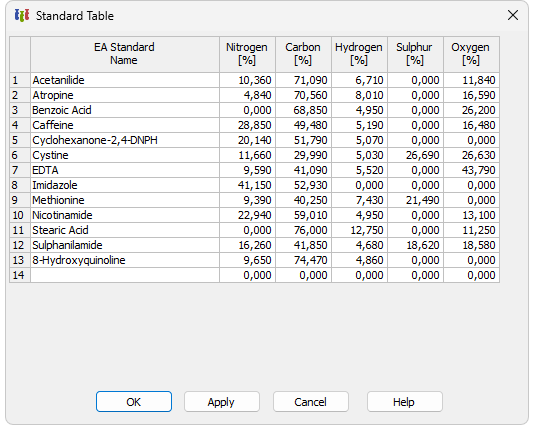
Task: Select the Stearic Acid hydrogen value 12,750
Action: click(359, 230)
